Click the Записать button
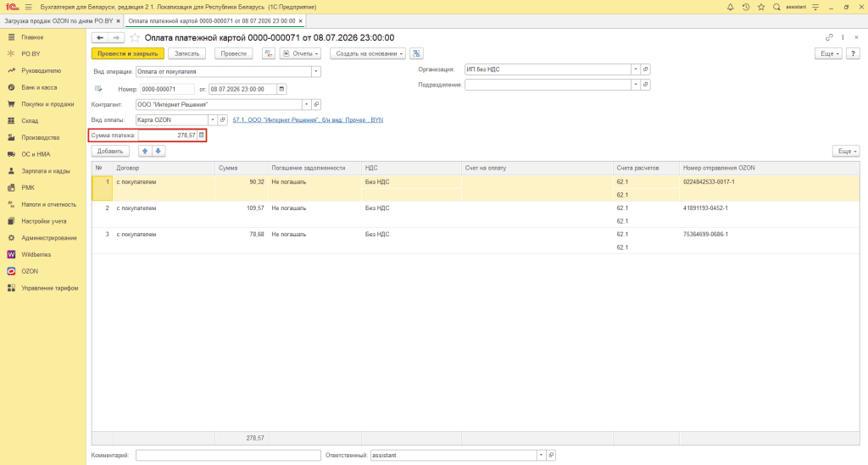This screenshot has height=465, width=868. 187,53
